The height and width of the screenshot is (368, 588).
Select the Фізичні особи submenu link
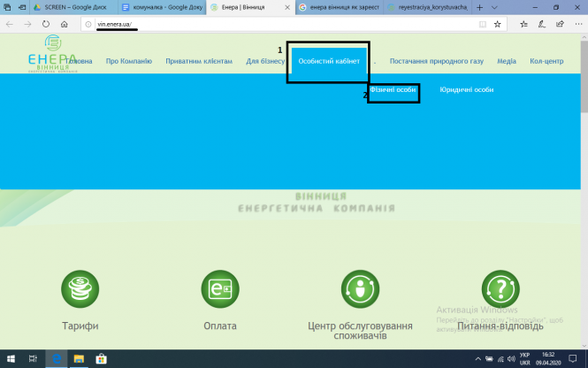coord(393,89)
